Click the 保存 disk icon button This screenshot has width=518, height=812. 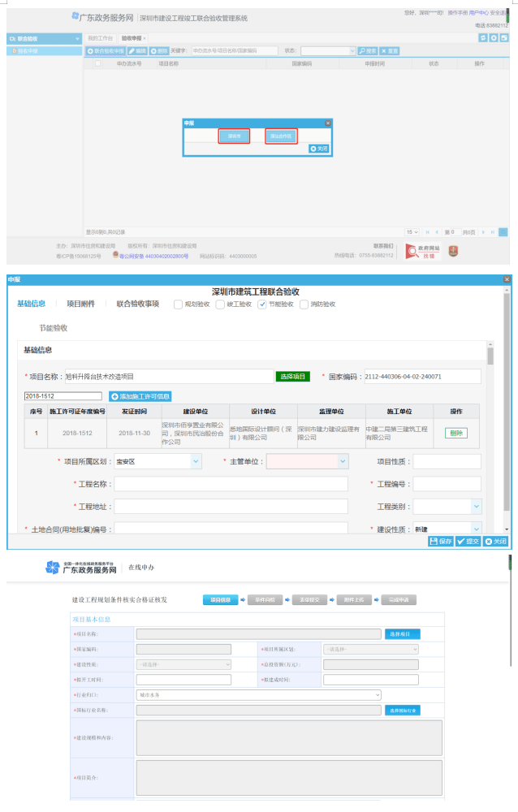coord(434,542)
